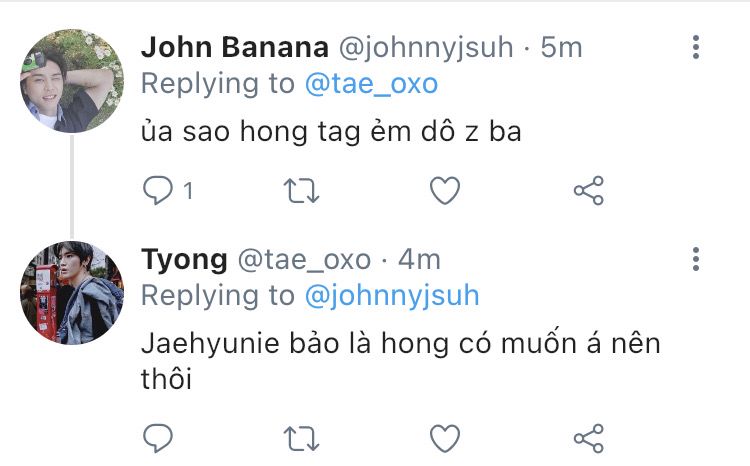Reply to John Banana's tweet
Screen dimensions: 750x466
click(159, 190)
